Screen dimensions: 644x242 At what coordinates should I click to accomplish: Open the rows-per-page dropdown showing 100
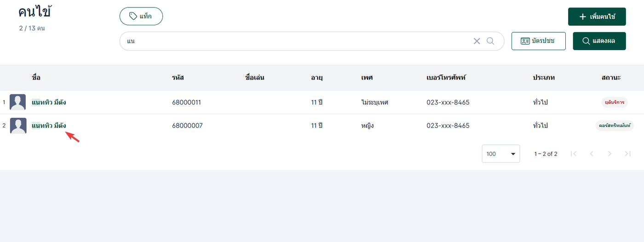coord(500,154)
